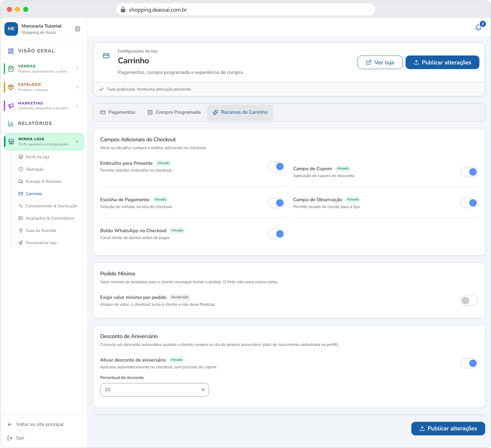
Task: Click the ME store avatar
Action: pyautogui.click(x=11, y=29)
